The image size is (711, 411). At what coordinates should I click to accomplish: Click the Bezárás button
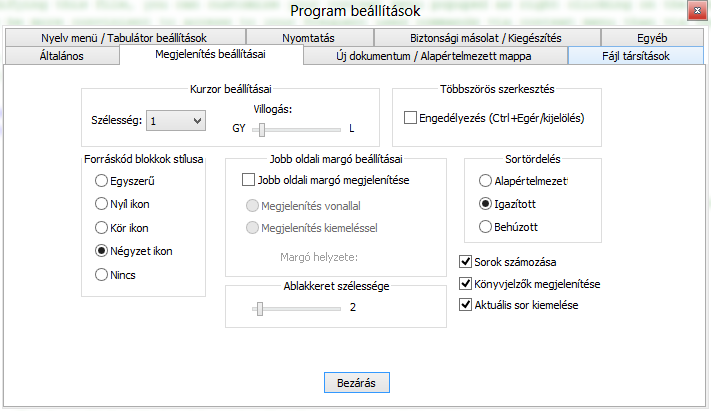coord(356,382)
